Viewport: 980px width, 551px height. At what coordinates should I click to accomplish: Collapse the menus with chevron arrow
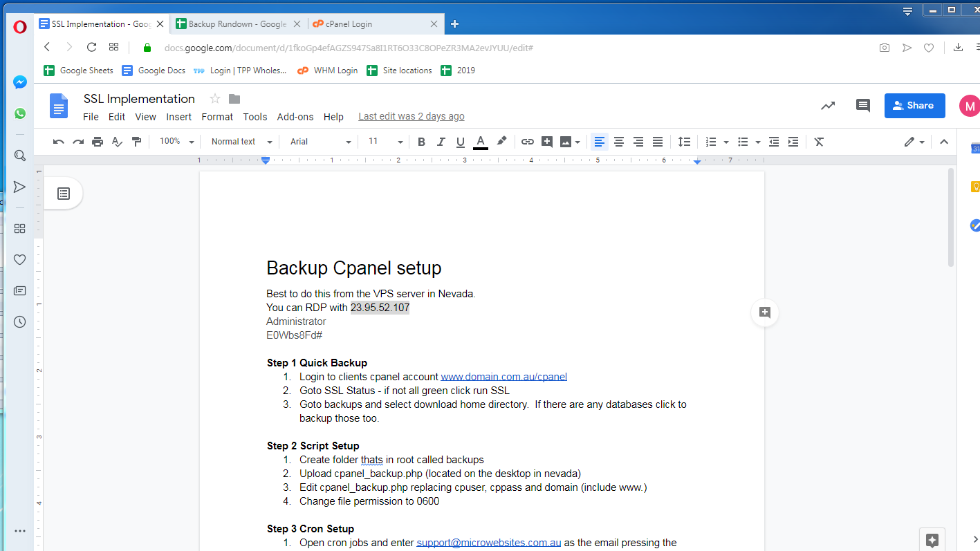tap(944, 142)
